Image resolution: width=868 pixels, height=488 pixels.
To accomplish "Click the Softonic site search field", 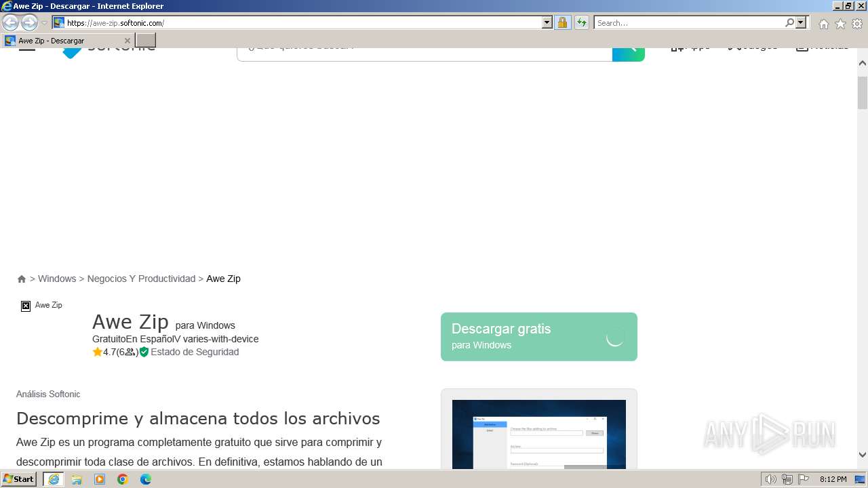I will click(x=425, y=54).
